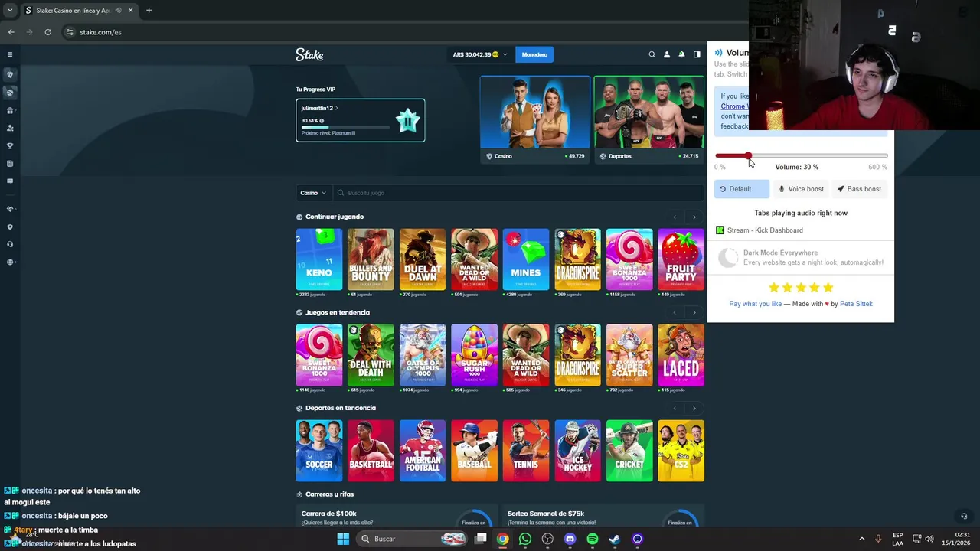
Task: Select the Voice boost preset
Action: click(x=801, y=189)
